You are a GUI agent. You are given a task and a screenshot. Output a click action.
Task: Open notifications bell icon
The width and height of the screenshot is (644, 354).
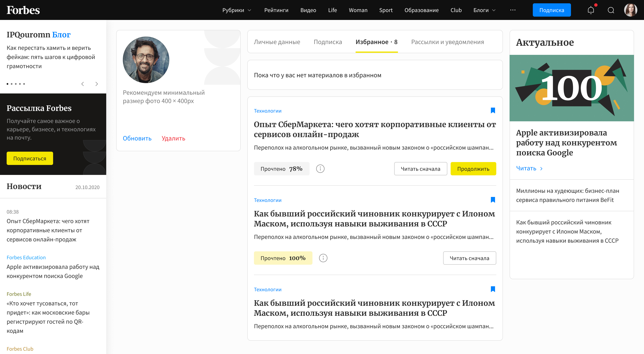pyautogui.click(x=591, y=10)
